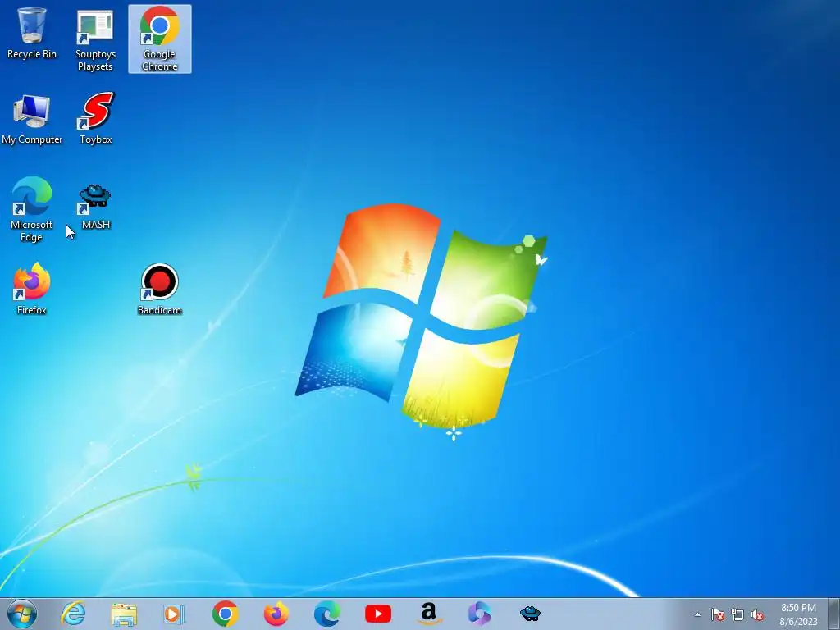Screen dimensions: 840x630
Task: Select the MASH desktop shortcut
Action: (x=95, y=207)
